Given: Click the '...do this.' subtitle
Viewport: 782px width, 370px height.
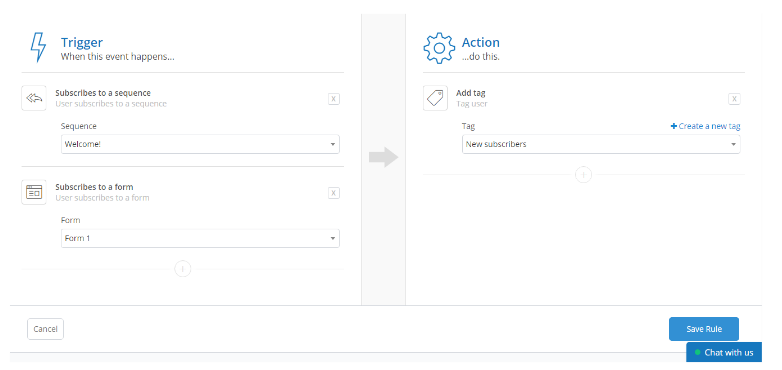Looking at the screenshot, I should [481, 57].
